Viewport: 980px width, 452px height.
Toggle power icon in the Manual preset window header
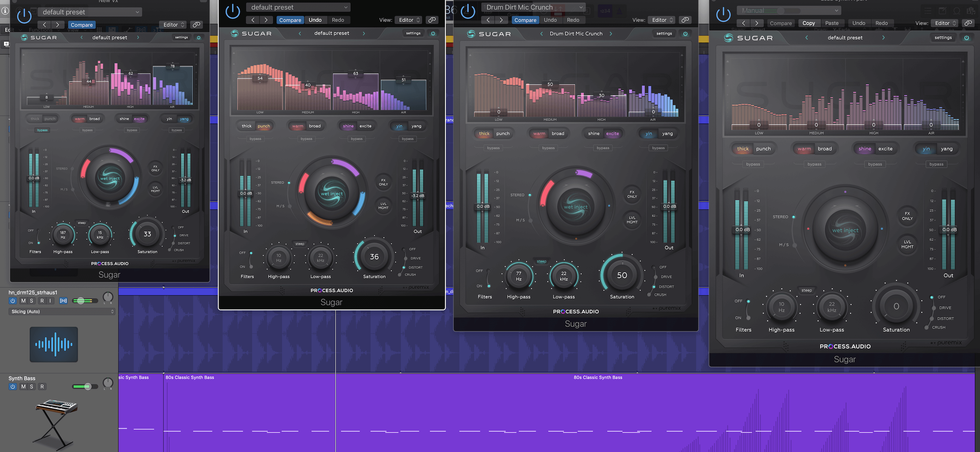[723, 14]
